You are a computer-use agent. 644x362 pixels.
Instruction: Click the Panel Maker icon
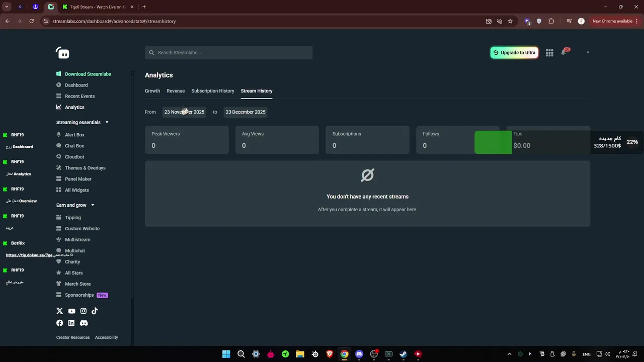pyautogui.click(x=59, y=179)
